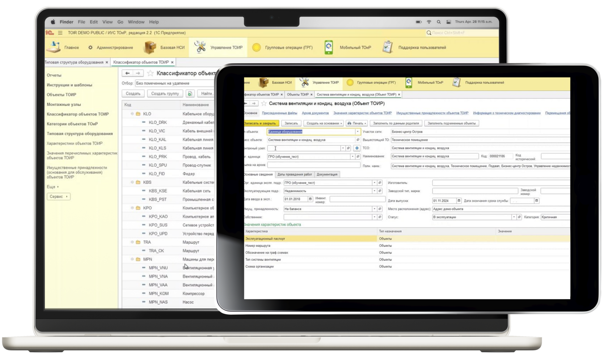Open the Finder File menu

click(81, 22)
